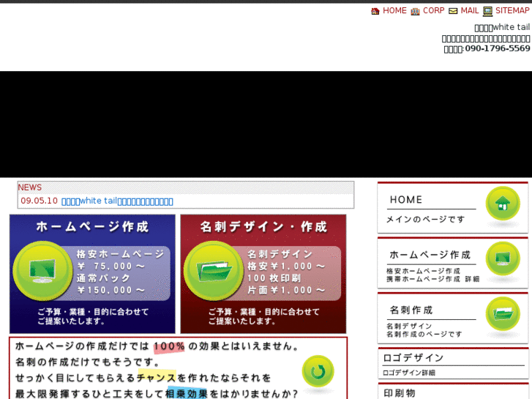Click 名刺作成のページです sidebar text
This screenshot has height=399, width=532.
coord(424,334)
